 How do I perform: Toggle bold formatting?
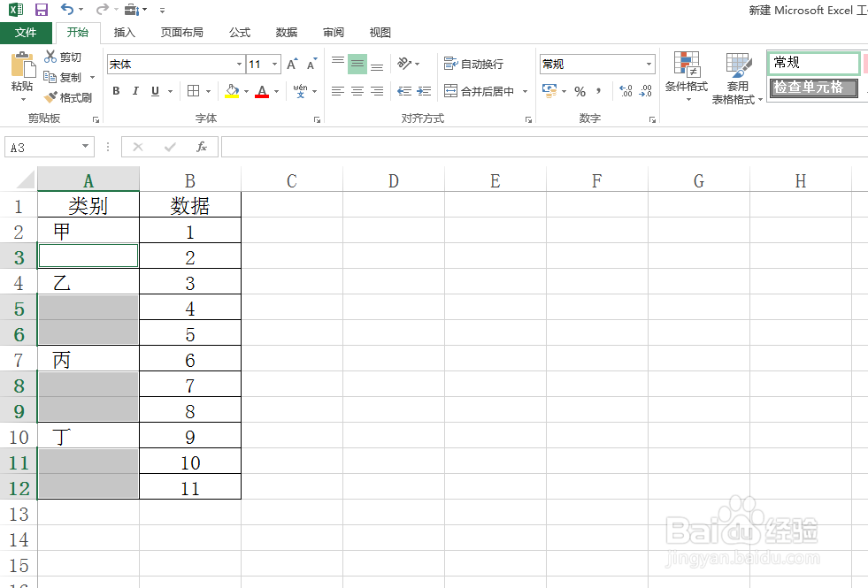coord(115,91)
